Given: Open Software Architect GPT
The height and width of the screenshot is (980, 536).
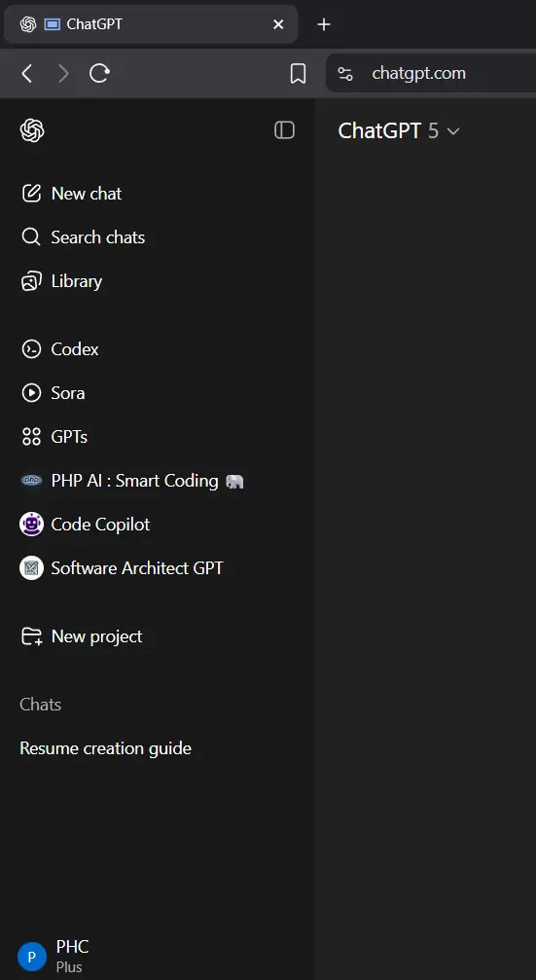Looking at the screenshot, I should click(158, 568).
